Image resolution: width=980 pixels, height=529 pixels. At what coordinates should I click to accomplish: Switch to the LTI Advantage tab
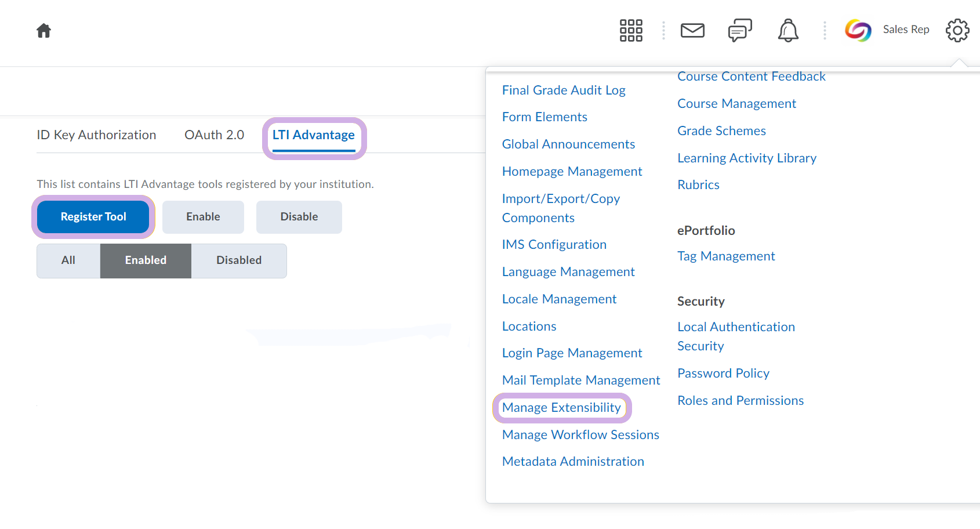point(314,135)
